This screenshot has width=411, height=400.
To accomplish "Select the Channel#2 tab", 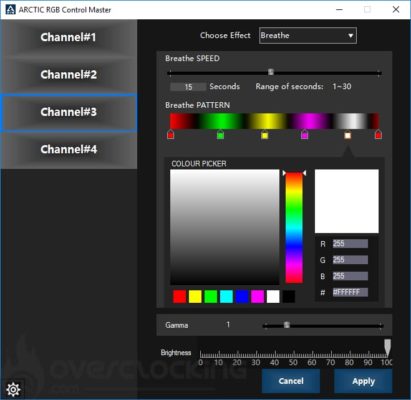I will point(68,75).
